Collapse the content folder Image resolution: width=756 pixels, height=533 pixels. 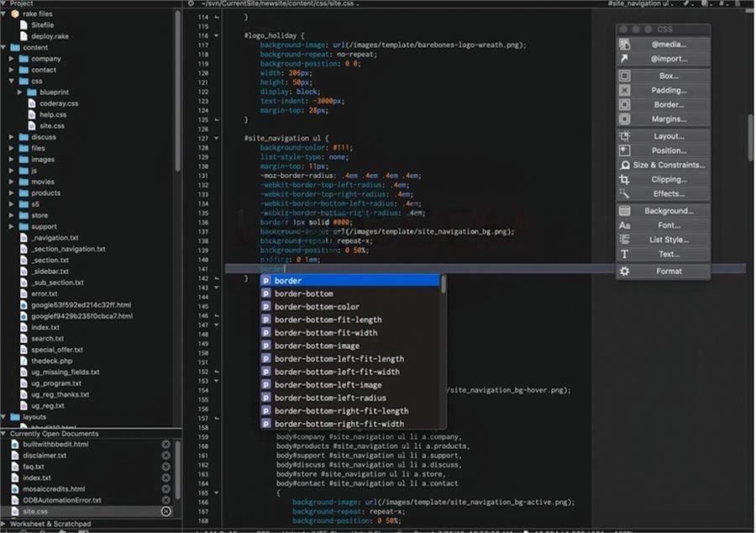click(4, 47)
